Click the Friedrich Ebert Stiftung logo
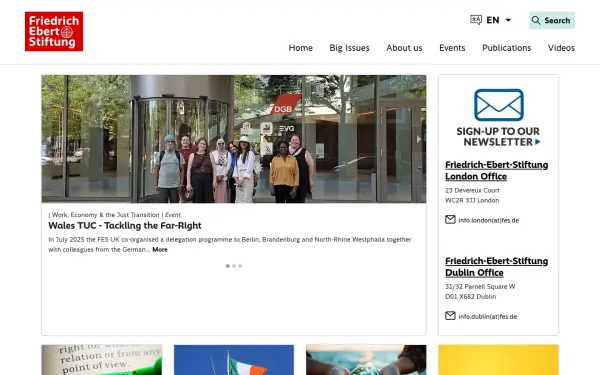Image resolution: width=600 pixels, height=375 pixels. click(x=54, y=31)
